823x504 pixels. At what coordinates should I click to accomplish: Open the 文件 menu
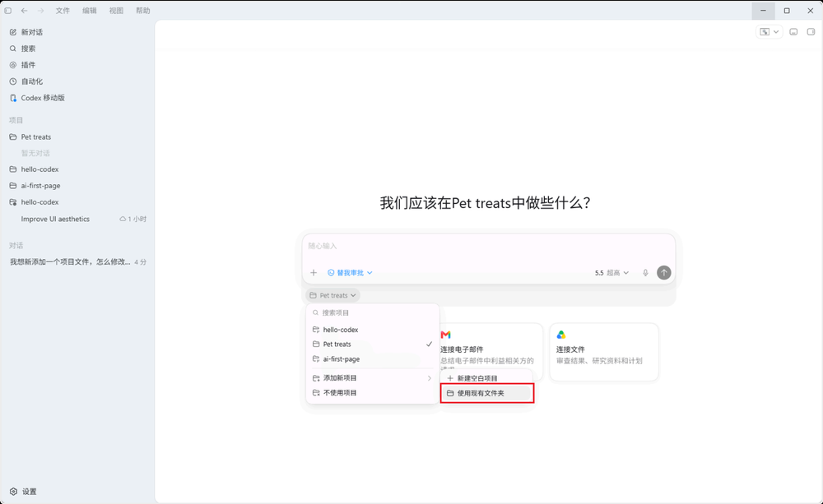pyautogui.click(x=63, y=11)
